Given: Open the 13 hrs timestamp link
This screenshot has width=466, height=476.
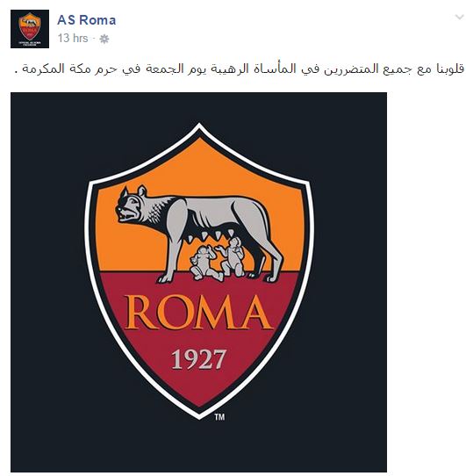Looking at the screenshot, I should click(x=73, y=39).
